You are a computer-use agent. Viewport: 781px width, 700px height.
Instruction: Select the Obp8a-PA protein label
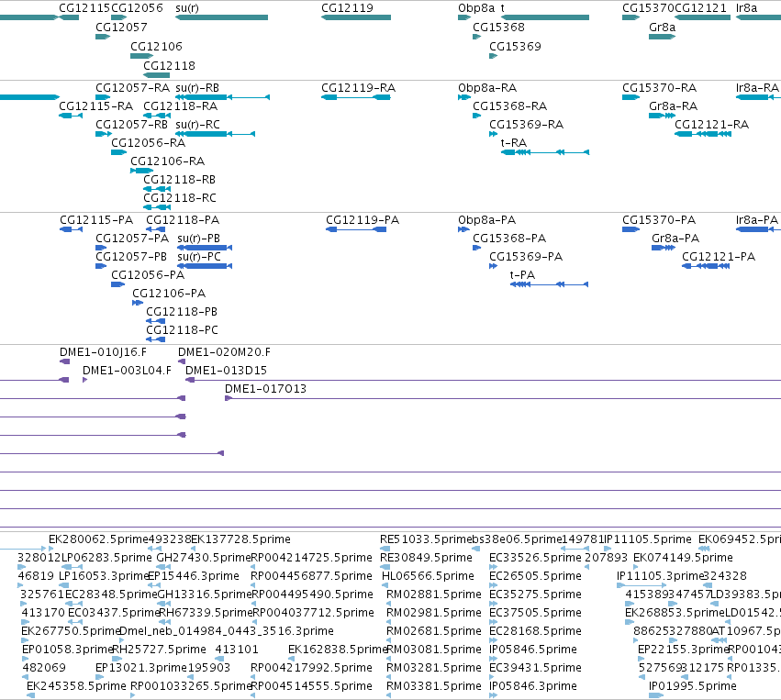point(487,220)
